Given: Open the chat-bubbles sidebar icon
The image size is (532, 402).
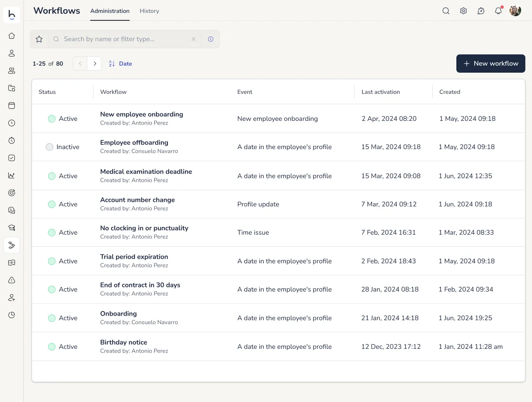Looking at the screenshot, I should (x=12, y=210).
